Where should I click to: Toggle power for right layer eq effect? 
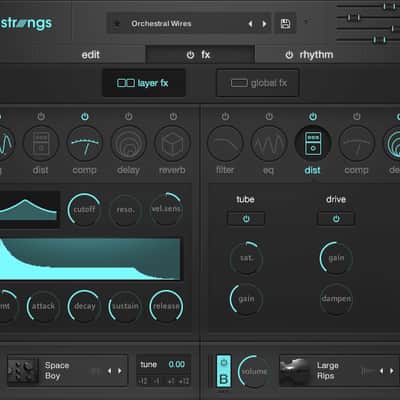269,116
